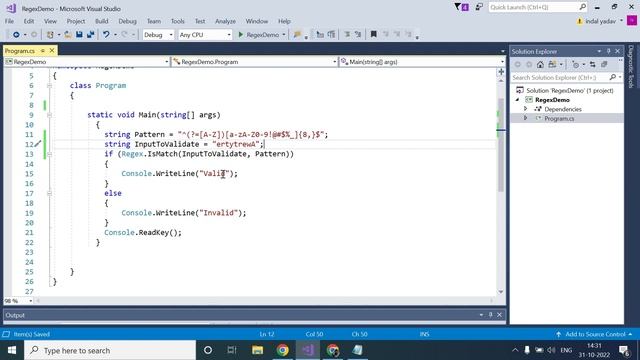The height and width of the screenshot is (360, 640).
Task: Open the Edit menu
Action: pyautogui.click(x=29, y=21)
